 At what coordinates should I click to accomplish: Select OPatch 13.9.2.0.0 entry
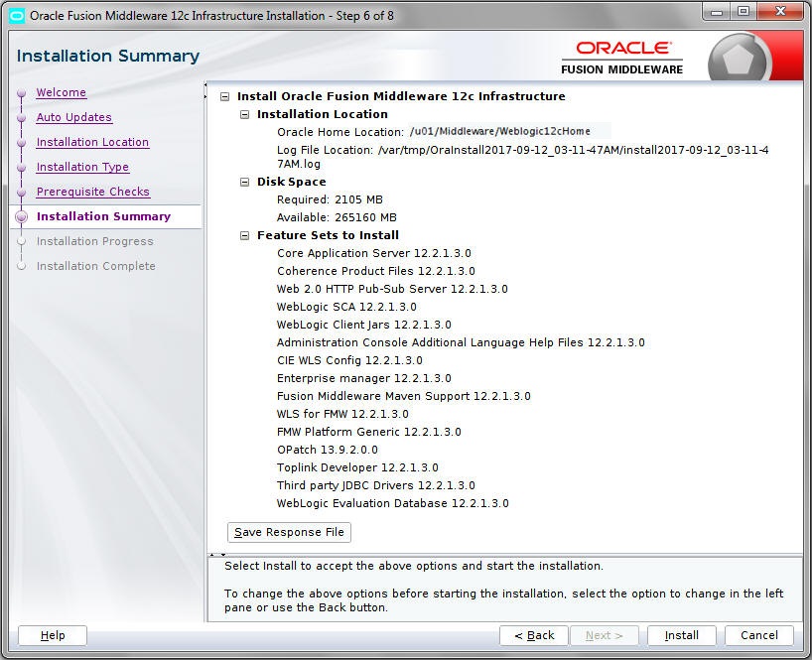[328, 450]
